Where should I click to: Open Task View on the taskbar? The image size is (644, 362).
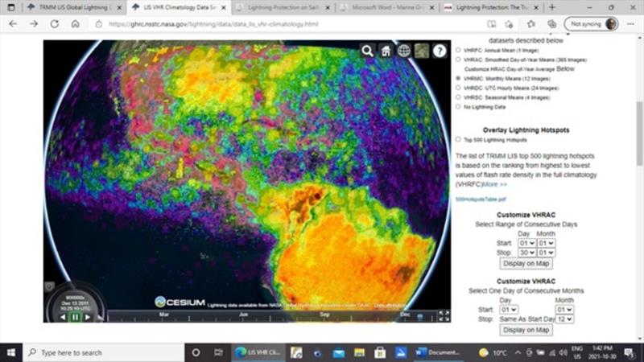[x=218, y=352]
